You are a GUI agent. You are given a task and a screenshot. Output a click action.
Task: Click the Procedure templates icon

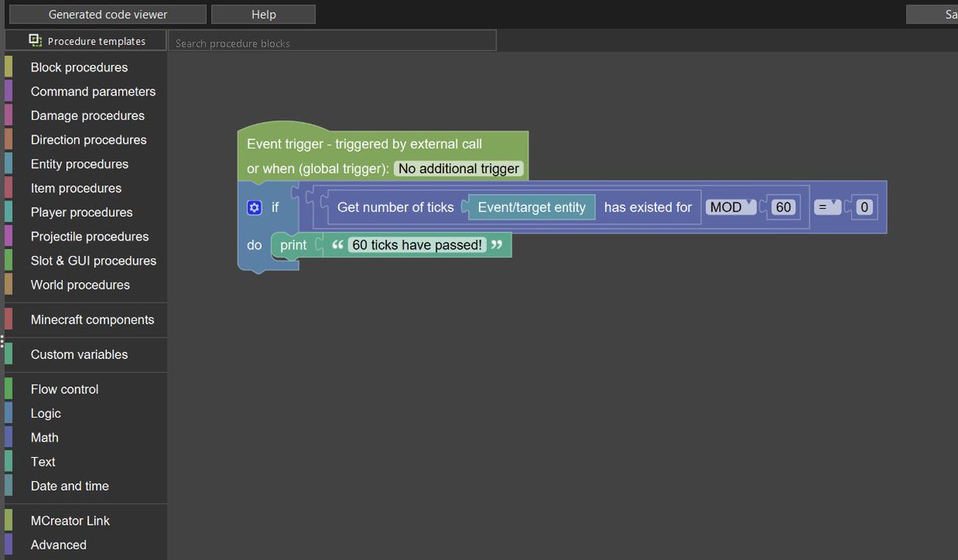(35, 40)
